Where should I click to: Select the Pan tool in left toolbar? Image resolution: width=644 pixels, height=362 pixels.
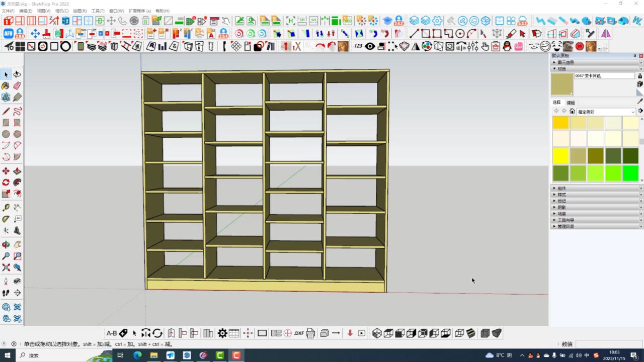point(17,243)
